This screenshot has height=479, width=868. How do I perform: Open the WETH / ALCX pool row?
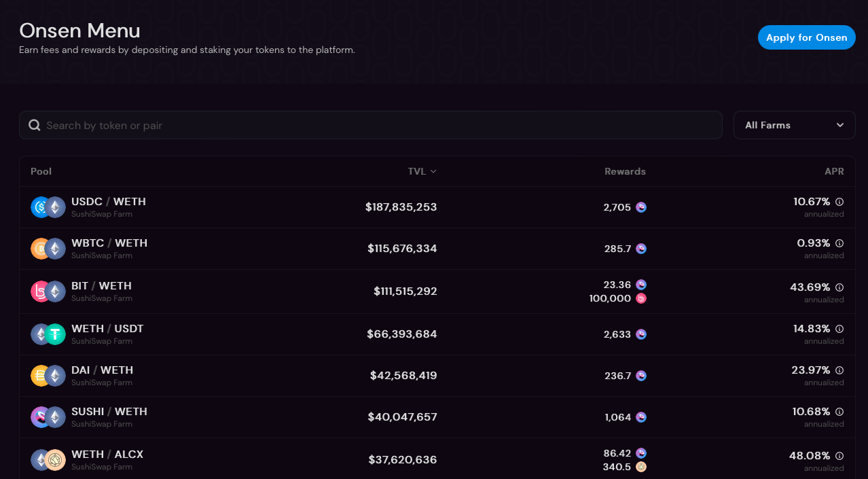click(437, 459)
